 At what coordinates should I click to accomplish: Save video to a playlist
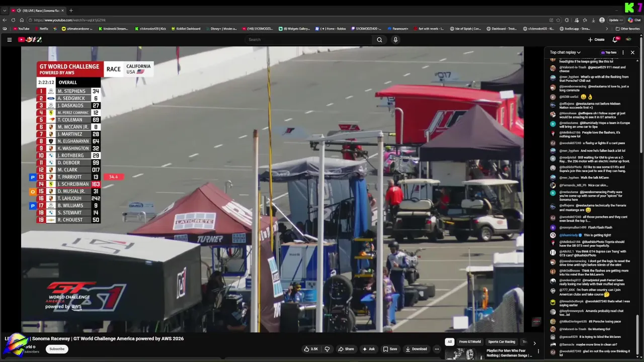coord(390,349)
